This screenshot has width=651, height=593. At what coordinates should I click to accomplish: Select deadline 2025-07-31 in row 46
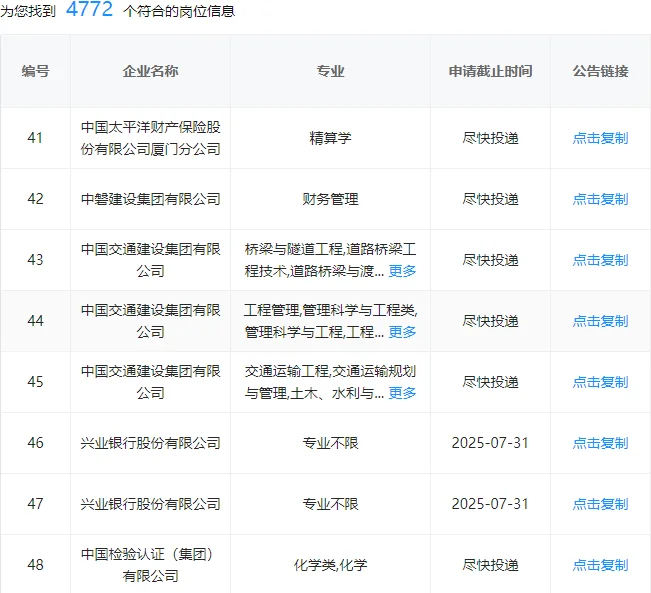pos(490,443)
